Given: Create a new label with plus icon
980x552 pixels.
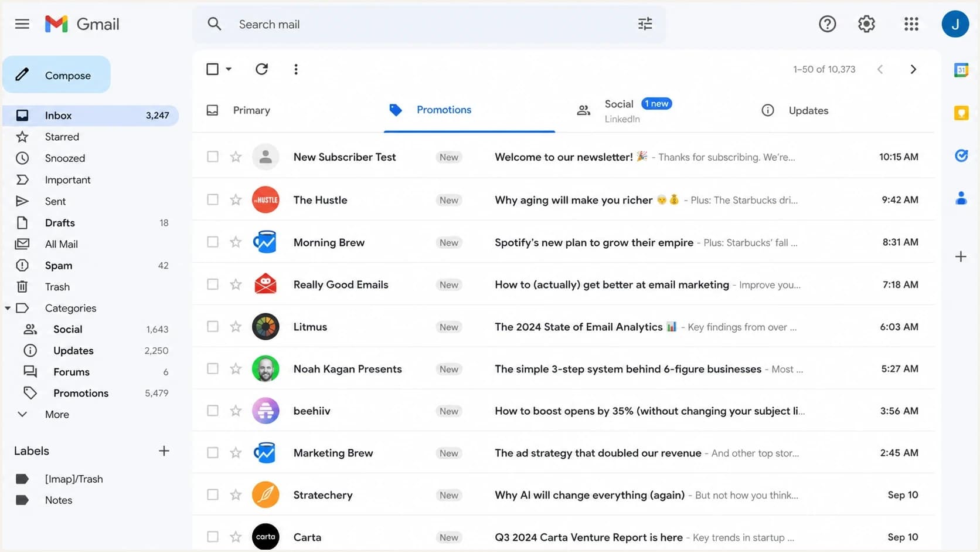Looking at the screenshot, I should click(x=164, y=451).
